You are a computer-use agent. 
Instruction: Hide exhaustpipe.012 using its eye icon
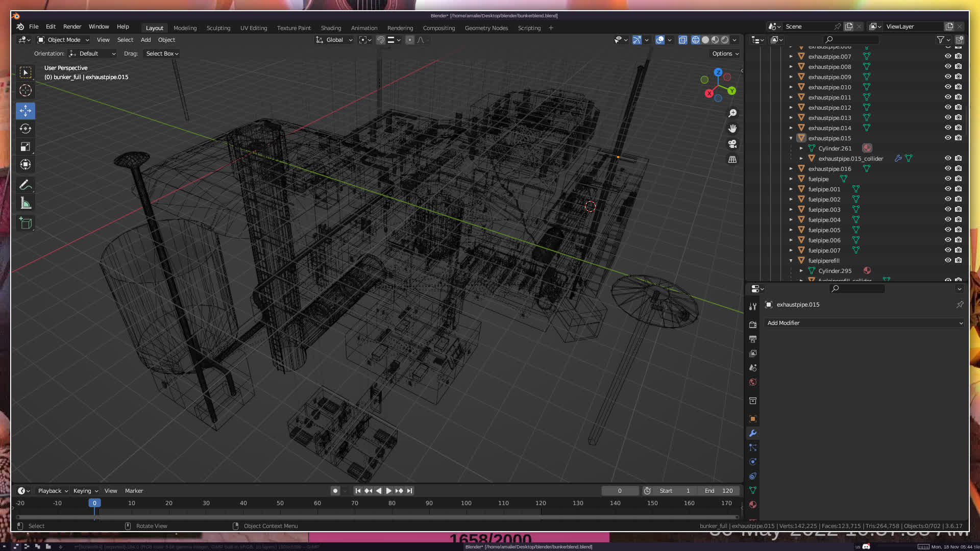[x=948, y=108]
